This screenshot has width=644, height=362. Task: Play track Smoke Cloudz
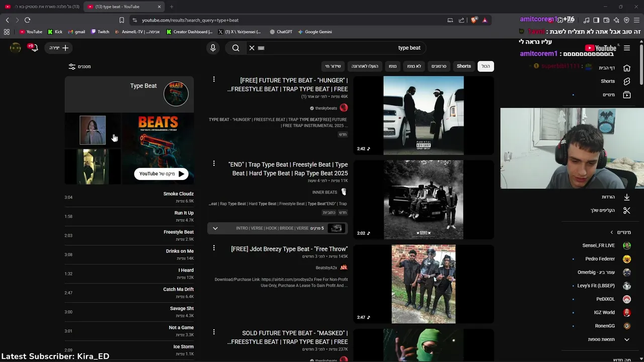pos(129,197)
